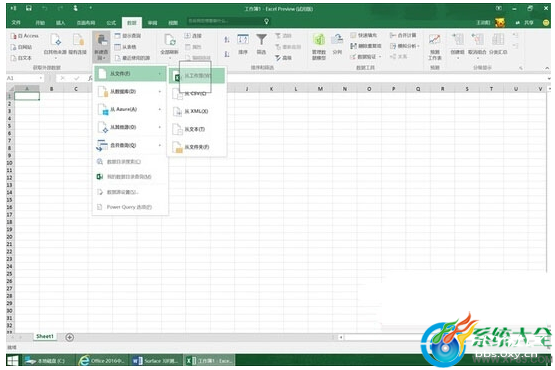Viewport: 555px width, 370px height.
Task: Click Existing Connections (现有连接) icon
Action: [78, 45]
